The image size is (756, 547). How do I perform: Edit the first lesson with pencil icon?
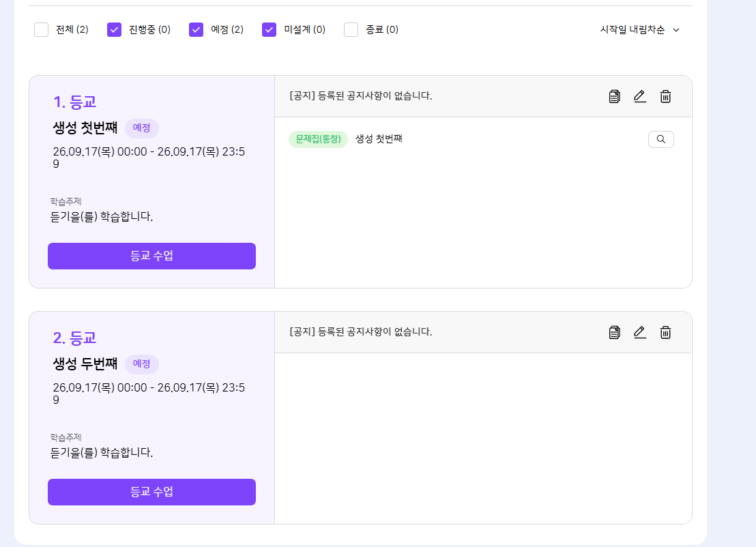coord(640,96)
